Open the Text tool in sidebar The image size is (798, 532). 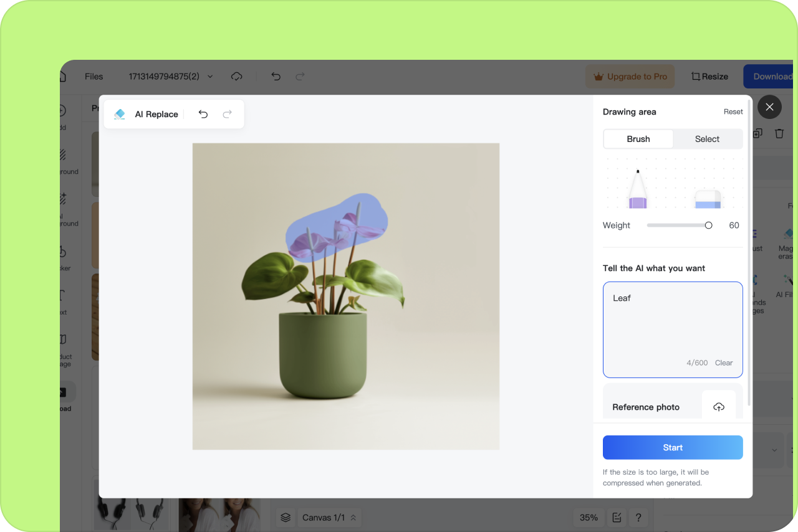pyautogui.click(x=63, y=302)
